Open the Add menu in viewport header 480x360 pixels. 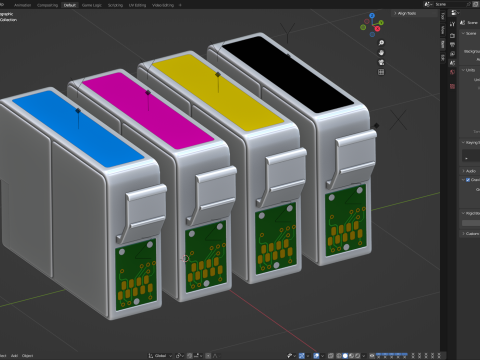(x=14, y=356)
